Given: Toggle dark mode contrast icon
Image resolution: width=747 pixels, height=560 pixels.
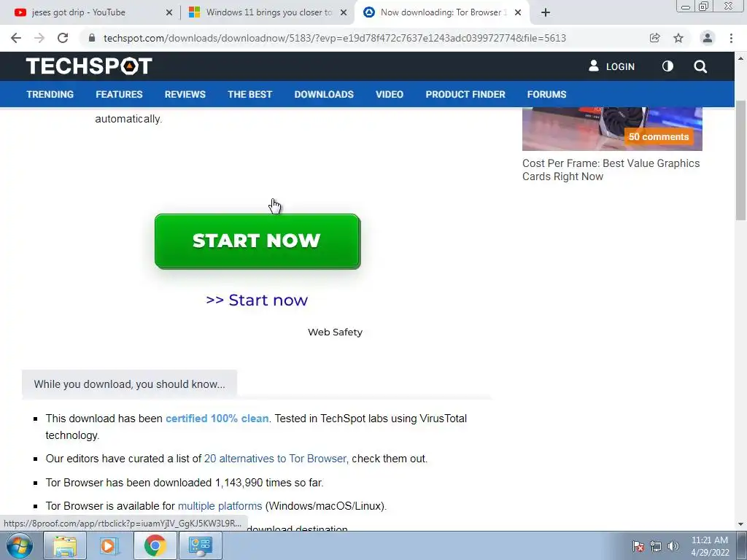Looking at the screenshot, I should pos(668,66).
